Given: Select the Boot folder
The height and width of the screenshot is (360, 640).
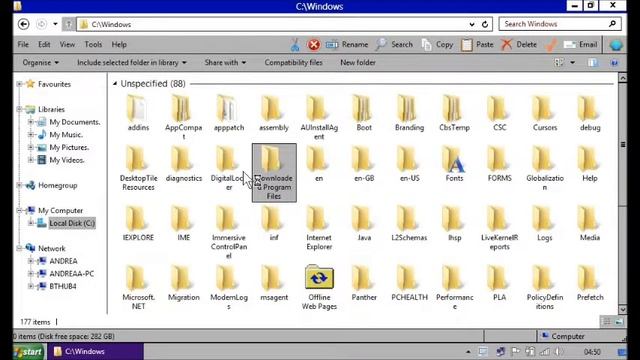Looking at the screenshot, I should coord(364,113).
